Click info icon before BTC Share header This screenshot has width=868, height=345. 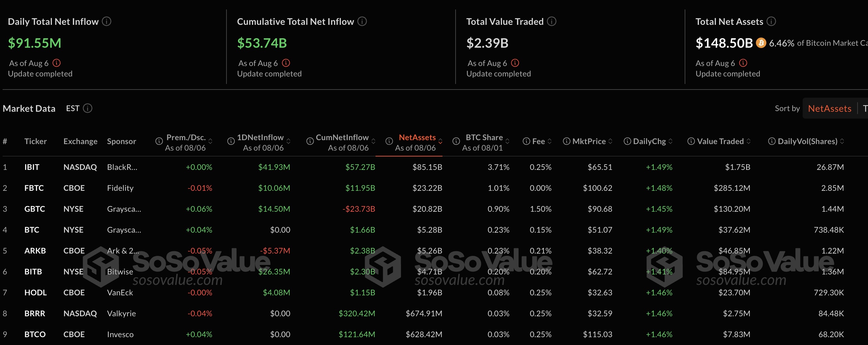tap(456, 141)
